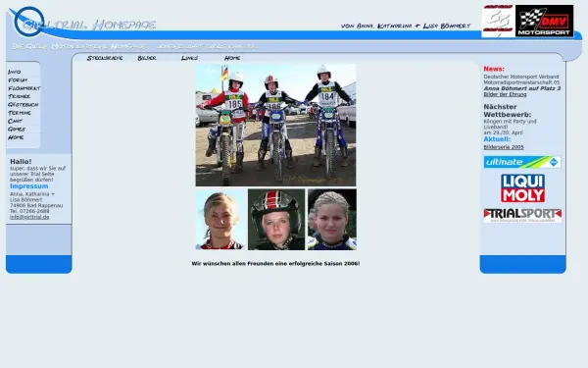
Task: Open the Bilder der Ehrung link
Action: (x=505, y=94)
